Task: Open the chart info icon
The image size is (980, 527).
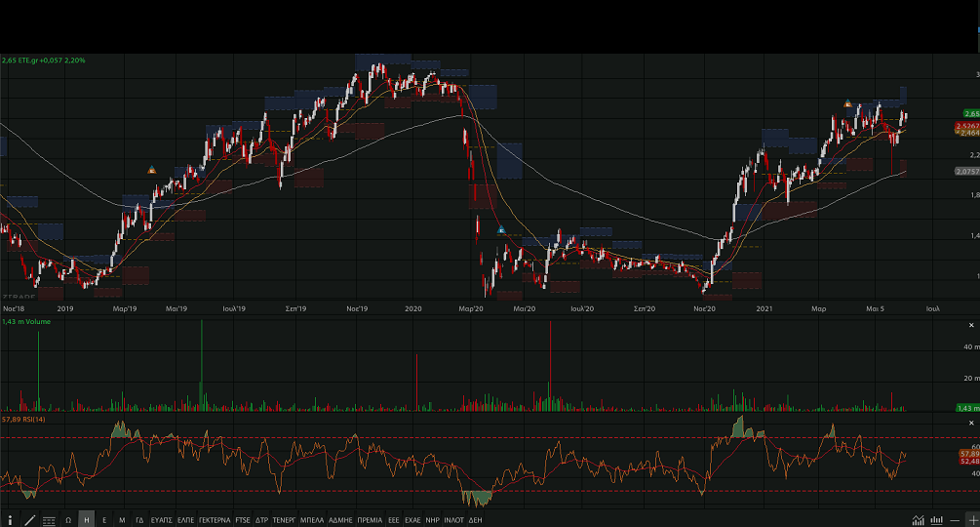Action: point(11,520)
